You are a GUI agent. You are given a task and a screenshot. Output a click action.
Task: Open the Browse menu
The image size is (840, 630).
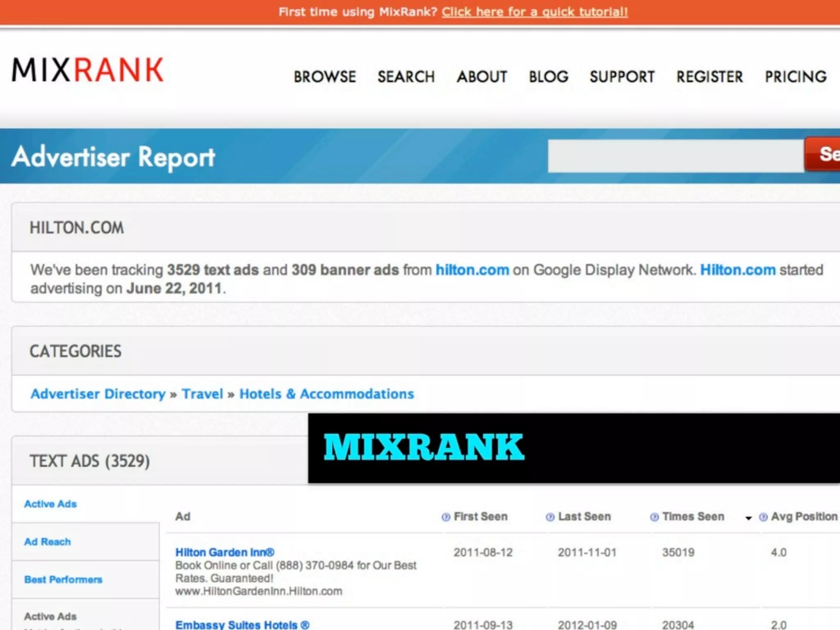point(325,77)
